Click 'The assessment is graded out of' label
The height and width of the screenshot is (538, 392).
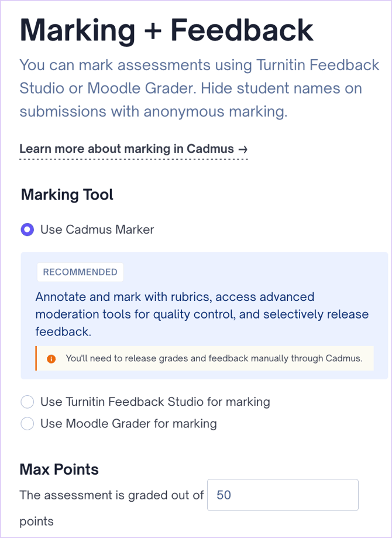pyautogui.click(x=111, y=495)
